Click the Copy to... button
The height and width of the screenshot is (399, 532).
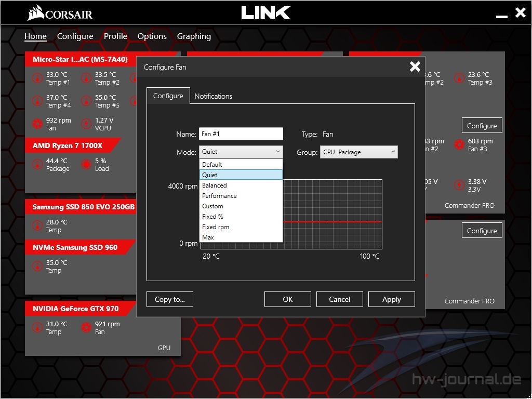pos(170,299)
